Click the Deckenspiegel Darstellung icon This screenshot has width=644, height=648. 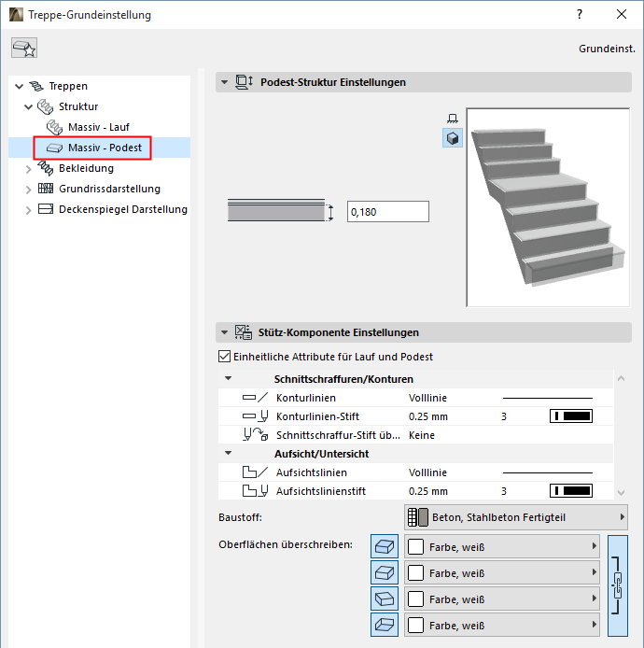46,209
